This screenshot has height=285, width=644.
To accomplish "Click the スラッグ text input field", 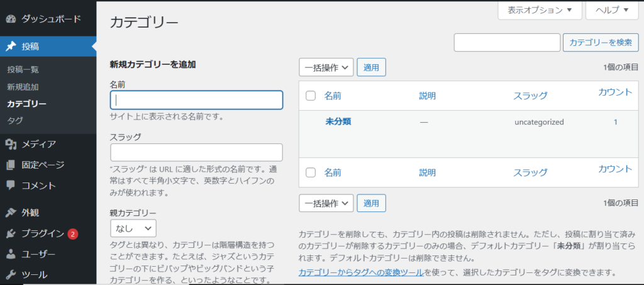I will [196, 152].
